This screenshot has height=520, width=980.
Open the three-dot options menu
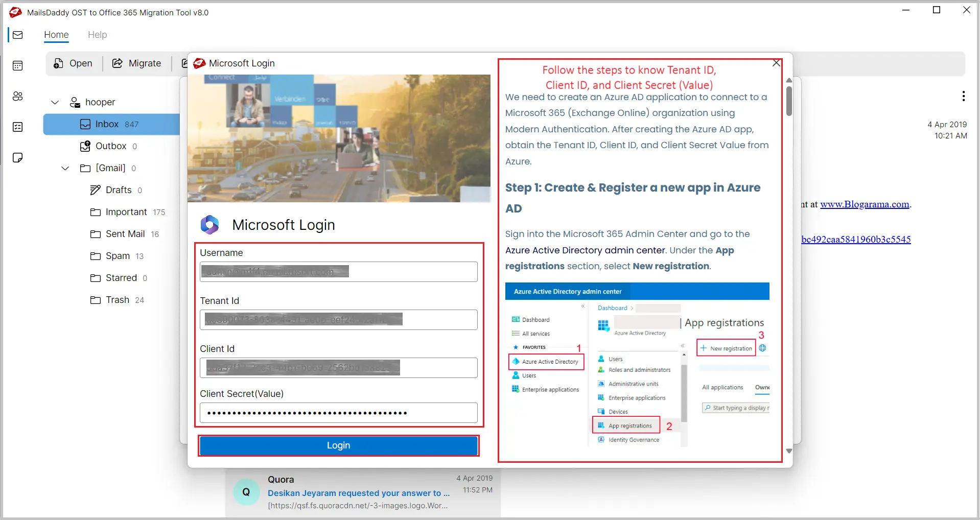(x=963, y=96)
